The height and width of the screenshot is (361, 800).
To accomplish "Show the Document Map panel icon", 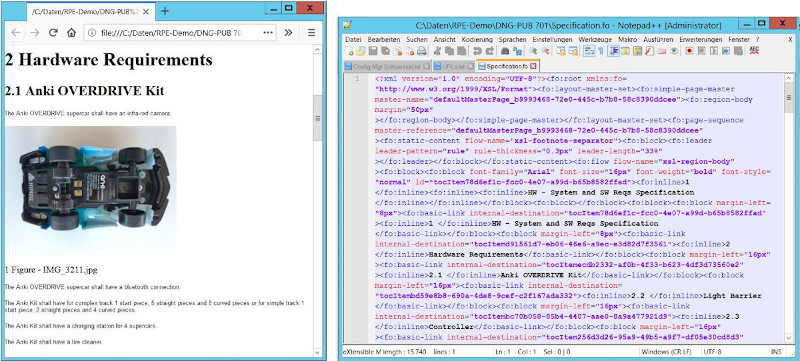I will pyautogui.click(x=637, y=51).
